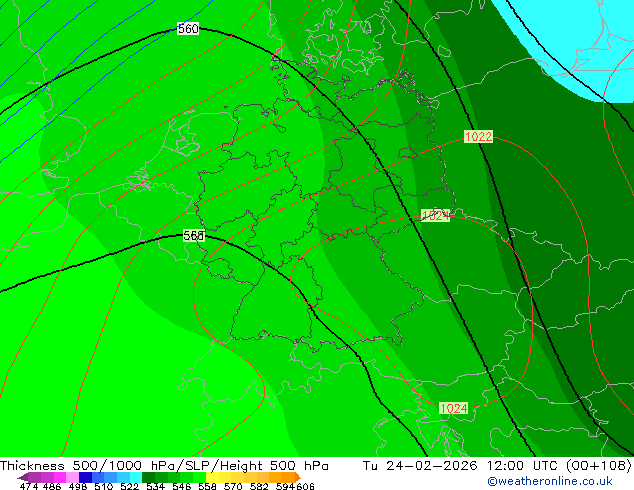Click legend value 606

305,486
